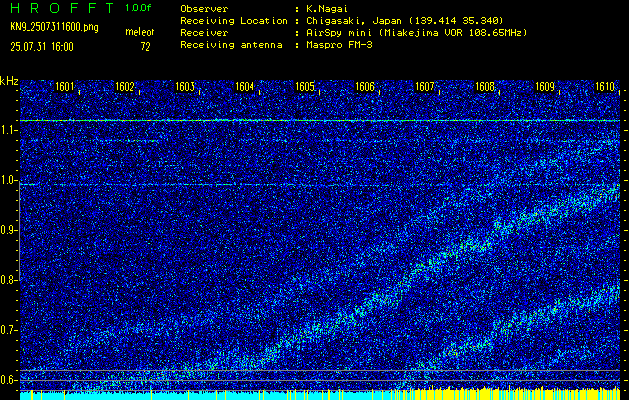Click the 1605 time marker
The image size is (629, 400).
tap(304, 86)
